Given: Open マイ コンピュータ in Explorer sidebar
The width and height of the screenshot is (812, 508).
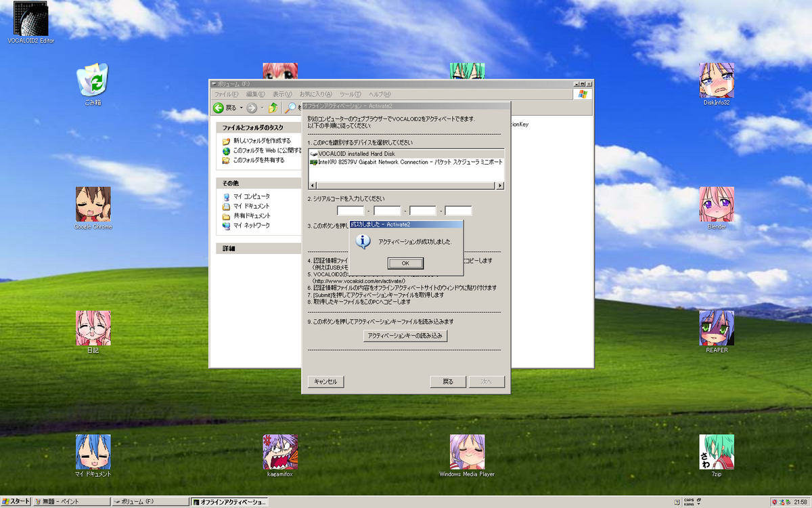Looking at the screenshot, I should tap(251, 196).
